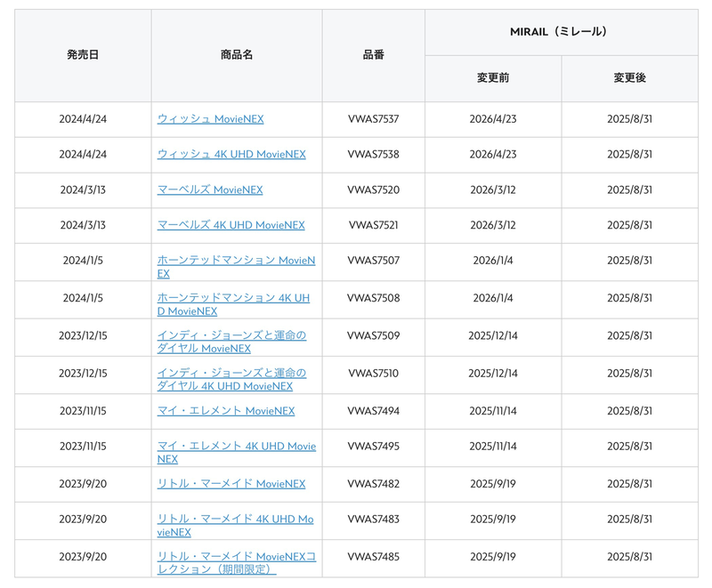Click the 変更後 column header
712x588 pixels.
630,78
